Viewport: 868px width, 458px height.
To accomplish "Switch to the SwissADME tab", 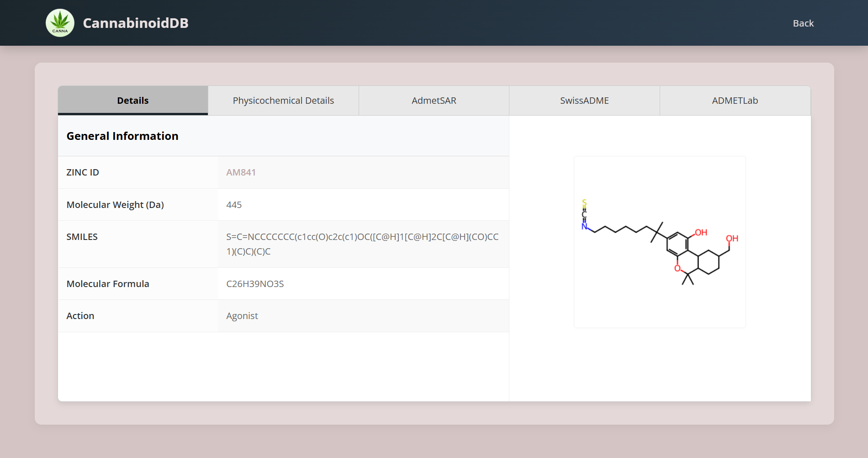I will pyautogui.click(x=584, y=101).
